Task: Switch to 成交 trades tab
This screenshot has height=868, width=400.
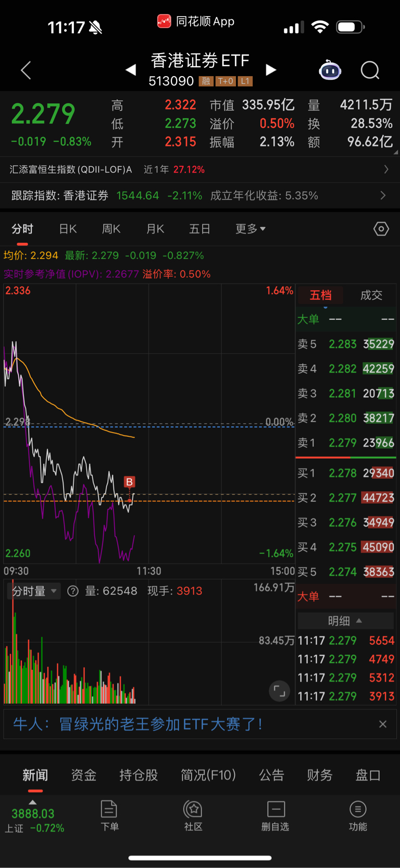Action: (x=371, y=295)
